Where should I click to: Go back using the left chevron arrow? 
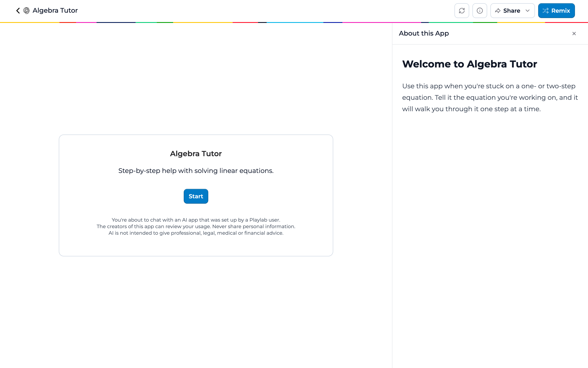coord(18,10)
